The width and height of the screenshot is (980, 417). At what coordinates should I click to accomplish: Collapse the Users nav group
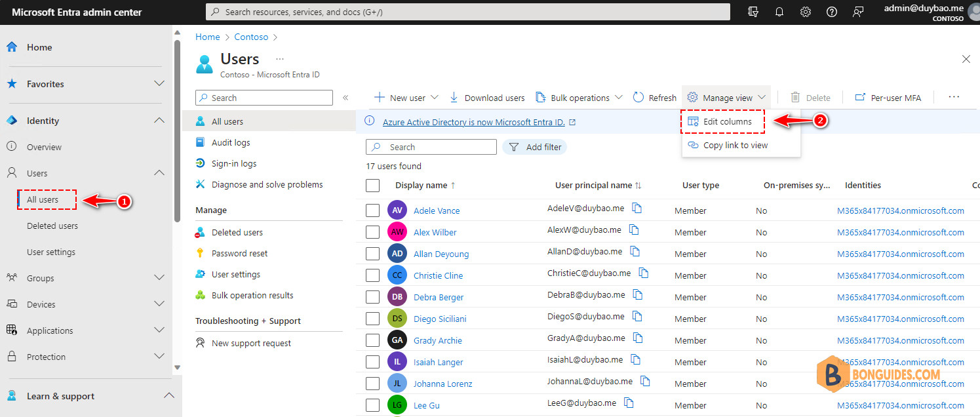[x=159, y=173]
